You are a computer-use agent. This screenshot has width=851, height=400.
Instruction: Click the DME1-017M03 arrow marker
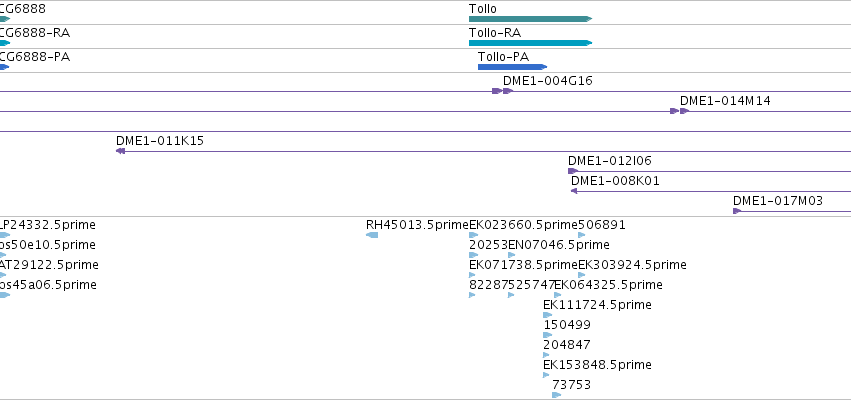[x=737, y=211]
